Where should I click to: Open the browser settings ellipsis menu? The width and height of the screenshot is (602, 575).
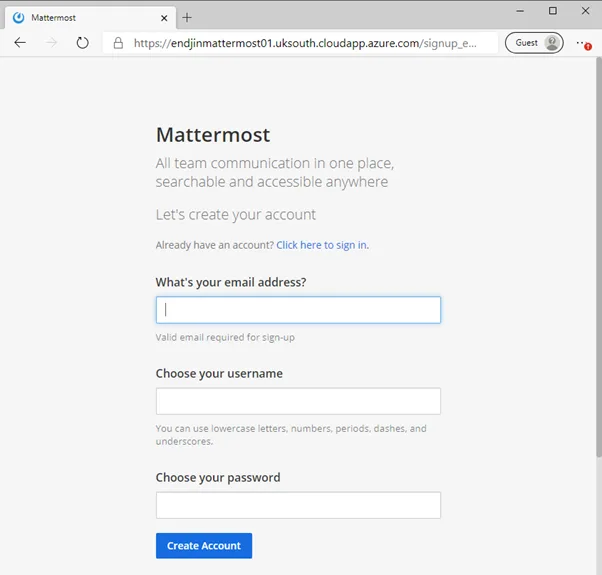click(583, 43)
